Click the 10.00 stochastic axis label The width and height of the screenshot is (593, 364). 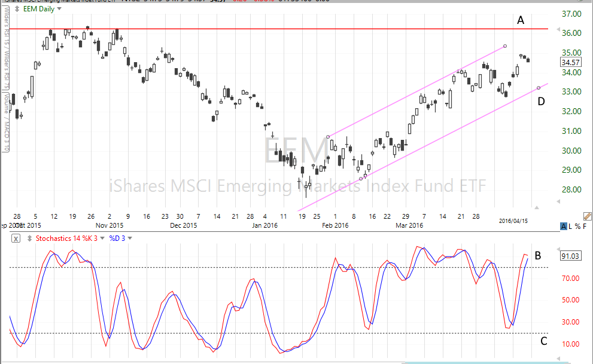click(570, 344)
